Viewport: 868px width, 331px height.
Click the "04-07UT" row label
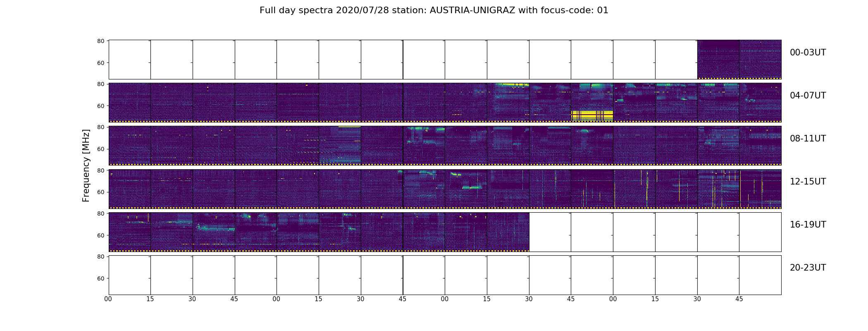tap(808, 96)
